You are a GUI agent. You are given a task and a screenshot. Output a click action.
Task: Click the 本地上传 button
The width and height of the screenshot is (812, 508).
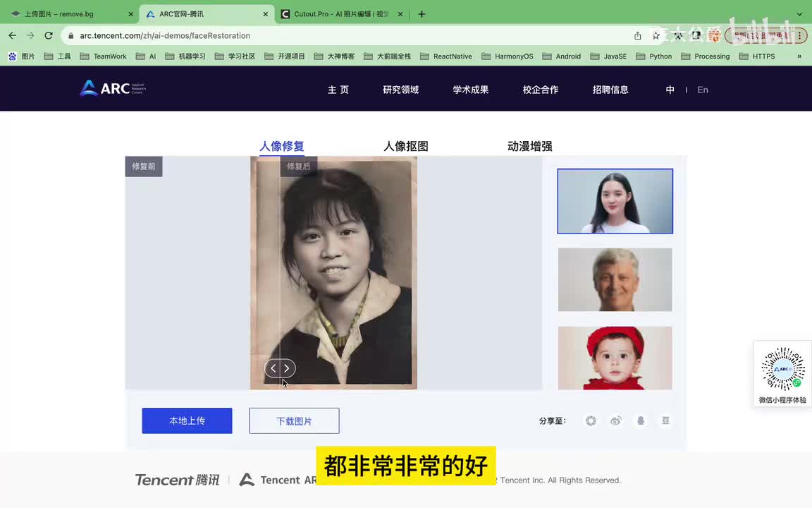coord(187,421)
